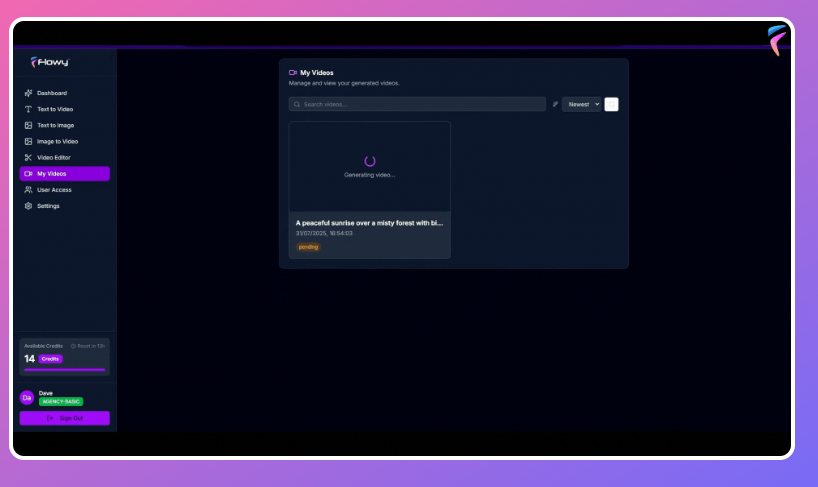
Task: Click the 14 available credits number
Action: (29, 359)
